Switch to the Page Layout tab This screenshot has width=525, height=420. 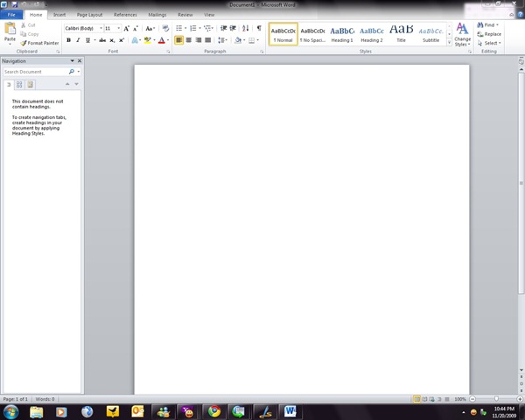click(x=89, y=15)
